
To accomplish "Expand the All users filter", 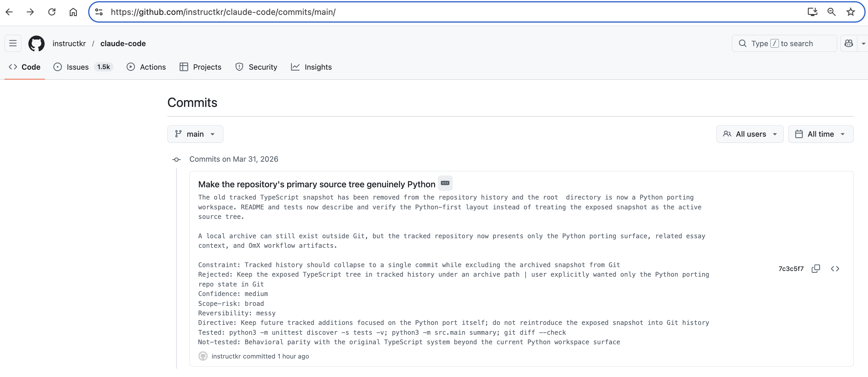I will coord(749,134).
